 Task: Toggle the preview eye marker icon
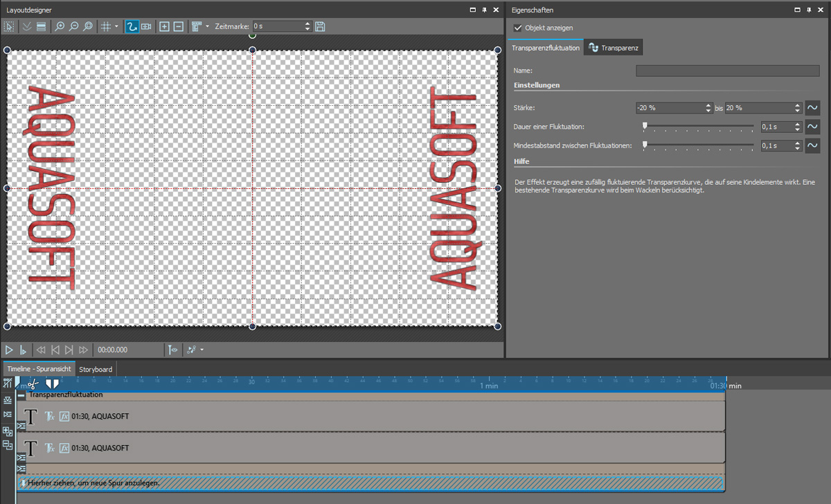172,350
